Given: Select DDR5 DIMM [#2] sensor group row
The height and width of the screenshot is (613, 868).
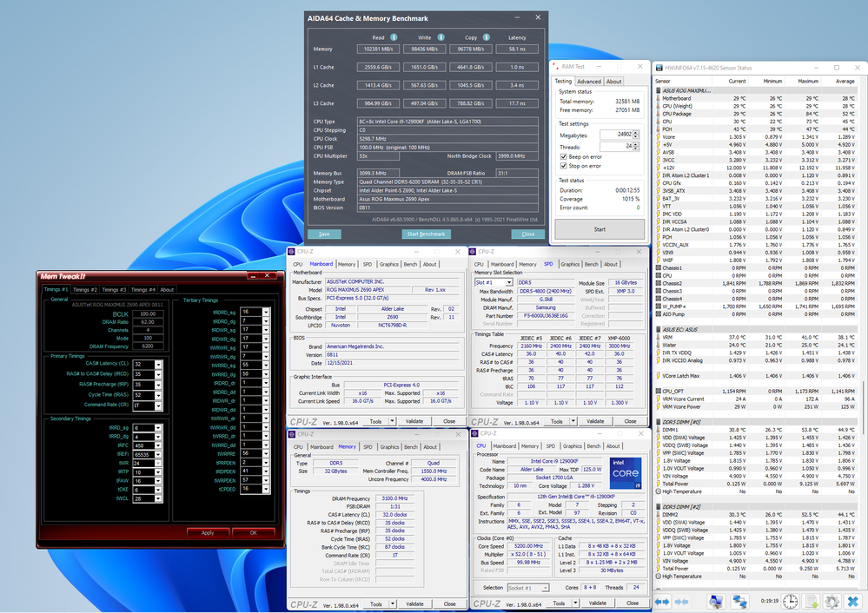Looking at the screenshot, I should click(x=756, y=507).
